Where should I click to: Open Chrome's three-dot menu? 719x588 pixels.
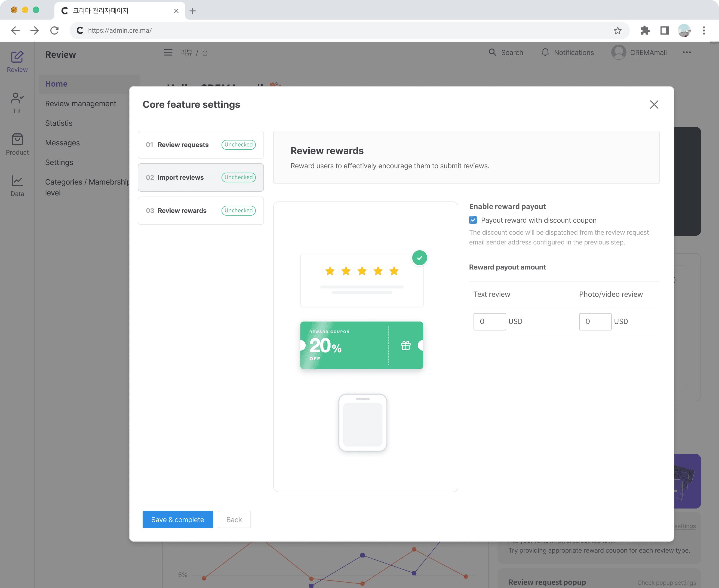[704, 30]
